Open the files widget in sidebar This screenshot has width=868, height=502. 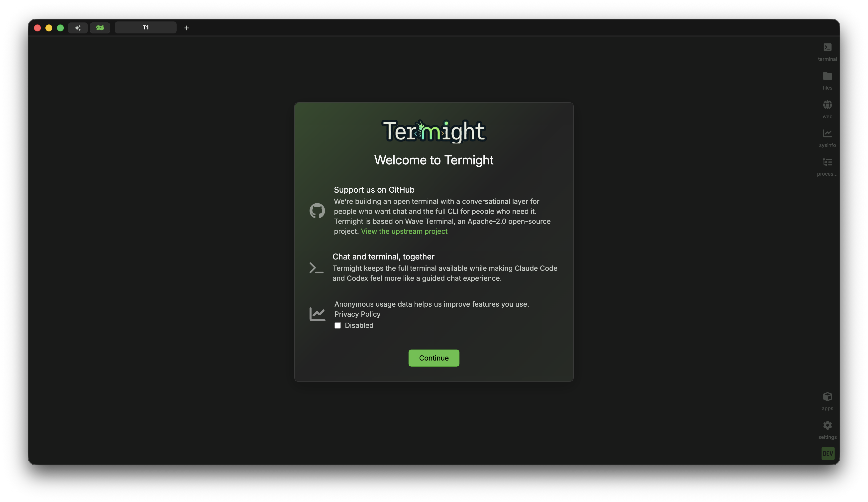[x=827, y=81]
